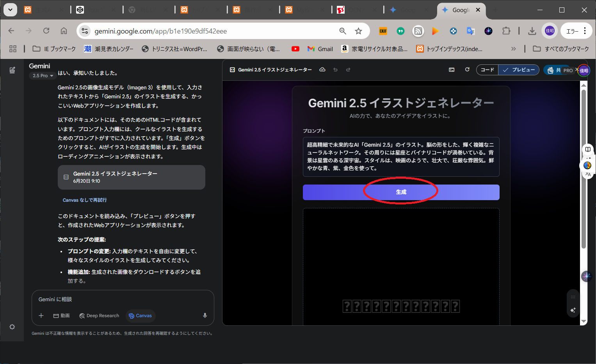Switch canvas to プレビュー view
Image resolution: width=596 pixels, height=364 pixels.
click(519, 70)
